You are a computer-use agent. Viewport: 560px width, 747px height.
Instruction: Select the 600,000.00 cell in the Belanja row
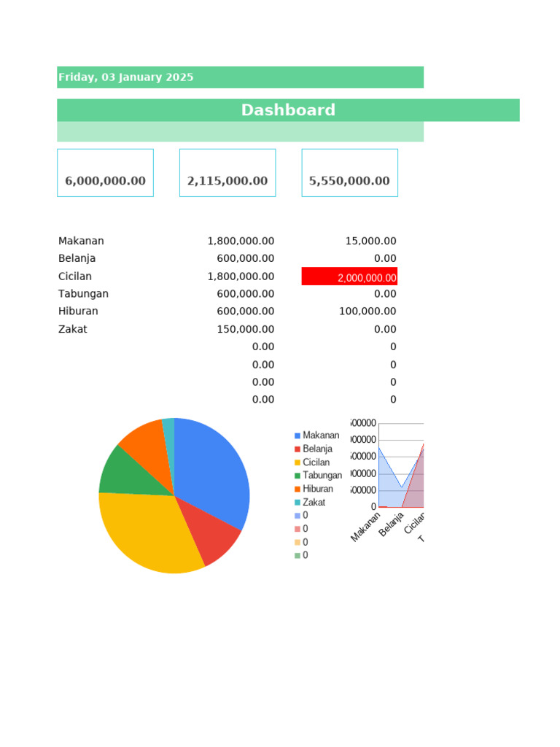click(x=245, y=259)
